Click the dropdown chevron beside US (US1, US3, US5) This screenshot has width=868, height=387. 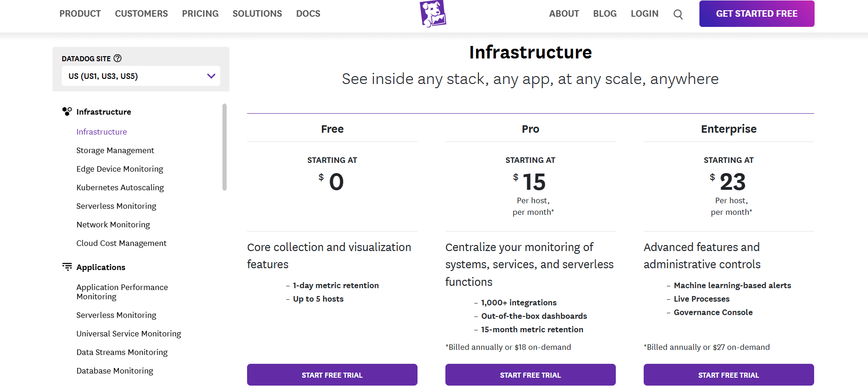pos(211,76)
